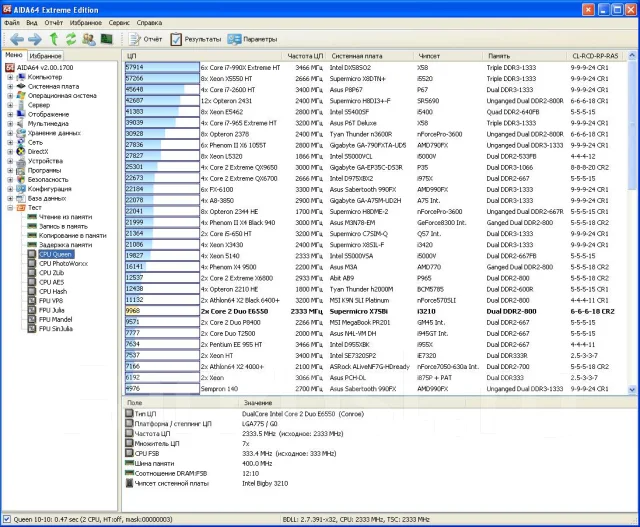The width and height of the screenshot is (640, 527).
Task: Open the Отчёт menu in menu bar
Action: pos(53,23)
